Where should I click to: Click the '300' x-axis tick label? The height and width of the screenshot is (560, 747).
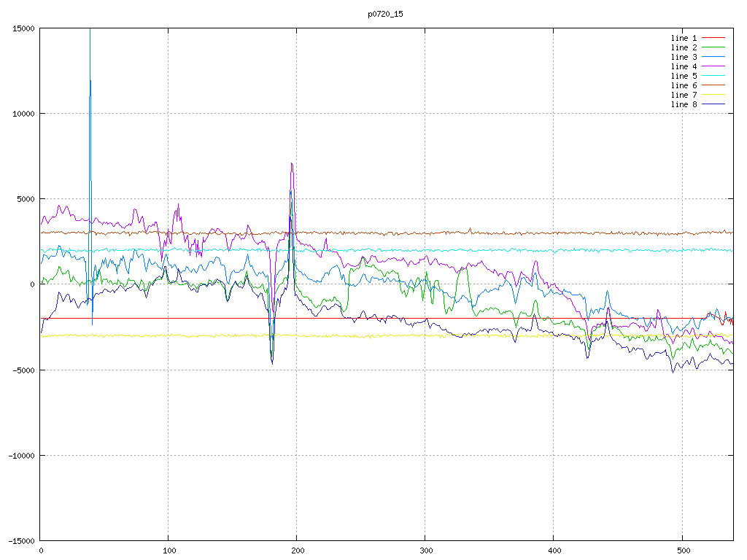pyautogui.click(x=425, y=551)
